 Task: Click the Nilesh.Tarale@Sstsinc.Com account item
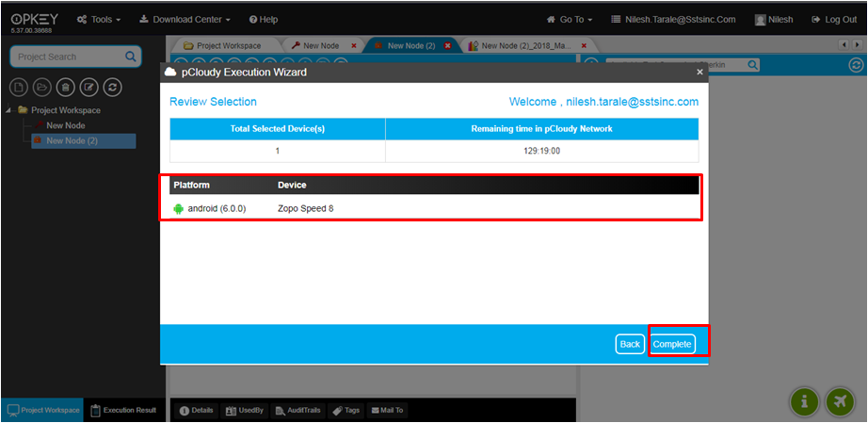[x=673, y=20]
